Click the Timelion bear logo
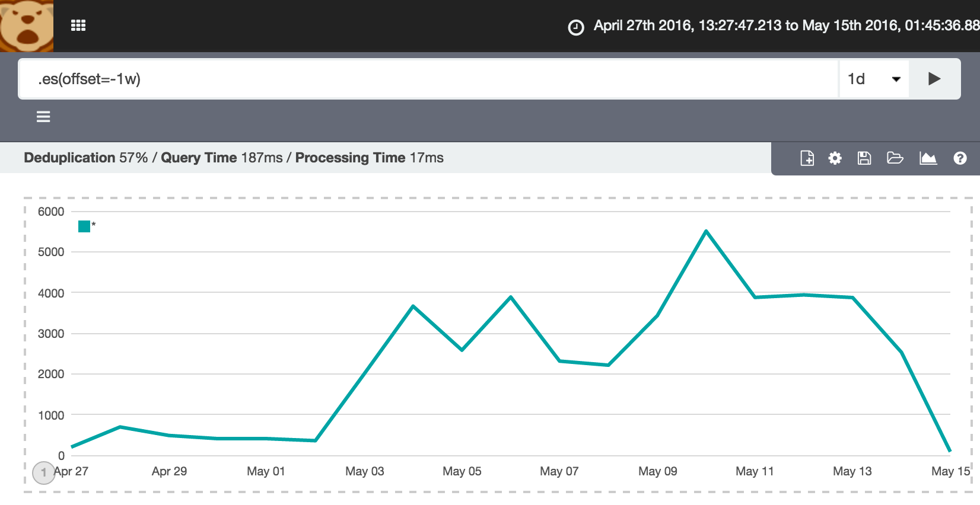The height and width of the screenshot is (505, 980). [27, 26]
